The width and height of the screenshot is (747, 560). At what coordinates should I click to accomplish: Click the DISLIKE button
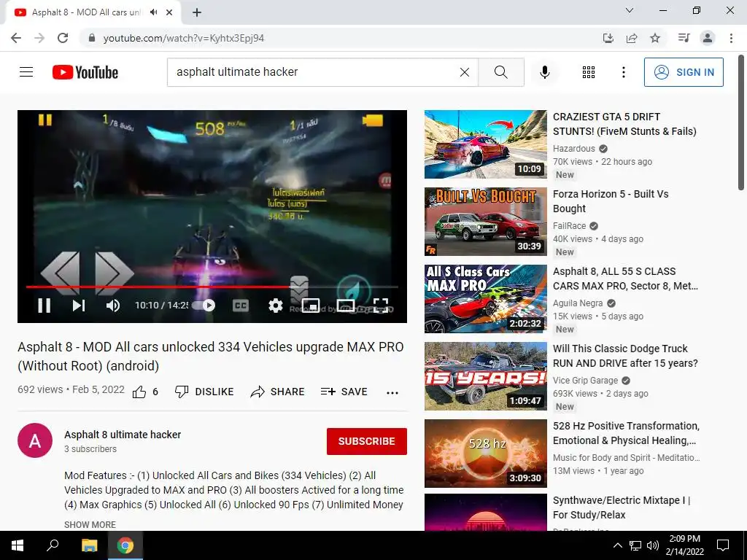coord(204,392)
